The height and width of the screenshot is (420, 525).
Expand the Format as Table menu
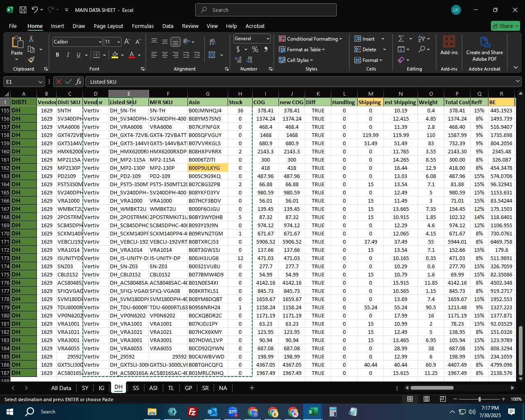302,50
